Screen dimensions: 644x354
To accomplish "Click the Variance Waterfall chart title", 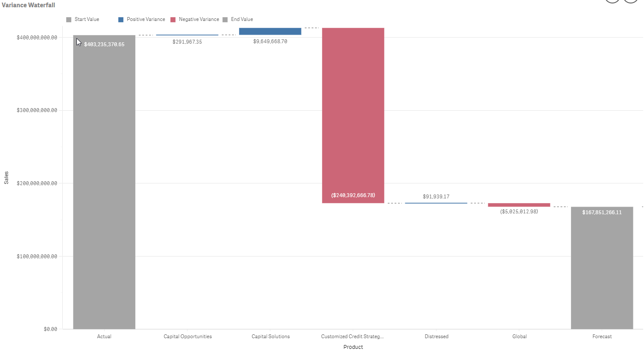I will coord(28,5).
